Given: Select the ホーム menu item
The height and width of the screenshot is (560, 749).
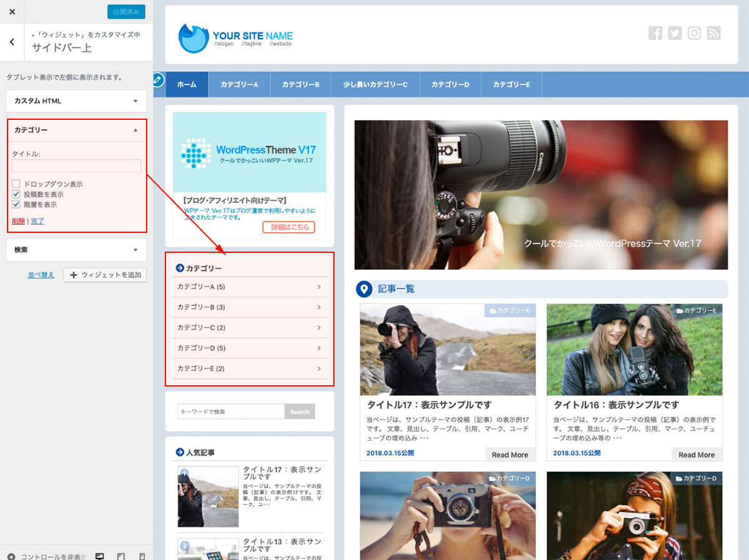Looking at the screenshot, I should pyautogui.click(x=187, y=84).
